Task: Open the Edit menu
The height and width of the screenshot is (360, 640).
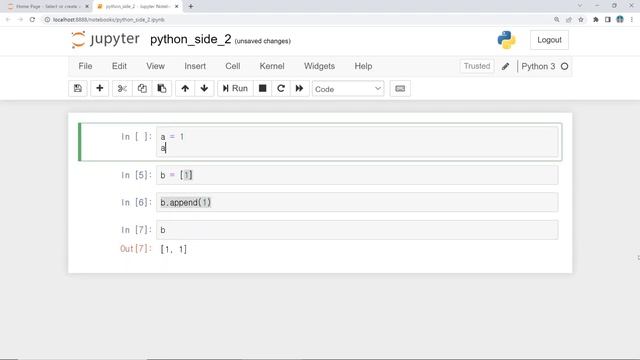Action: pos(119,66)
